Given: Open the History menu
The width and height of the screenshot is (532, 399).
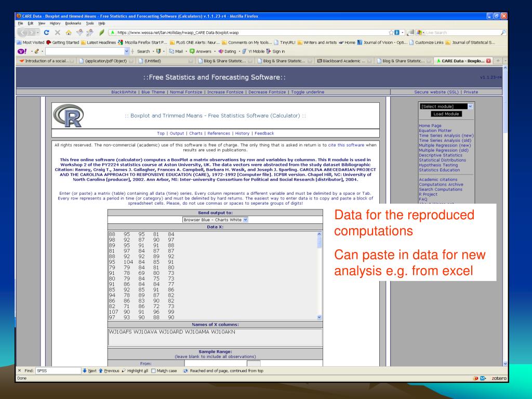Looking at the screenshot, I should point(55,23).
